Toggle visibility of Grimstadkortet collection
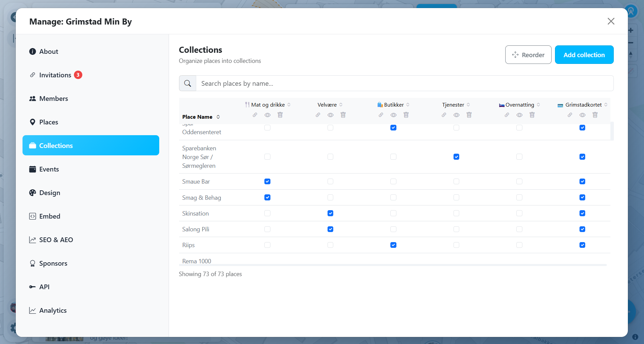Image resolution: width=644 pixels, height=344 pixels. click(583, 115)
